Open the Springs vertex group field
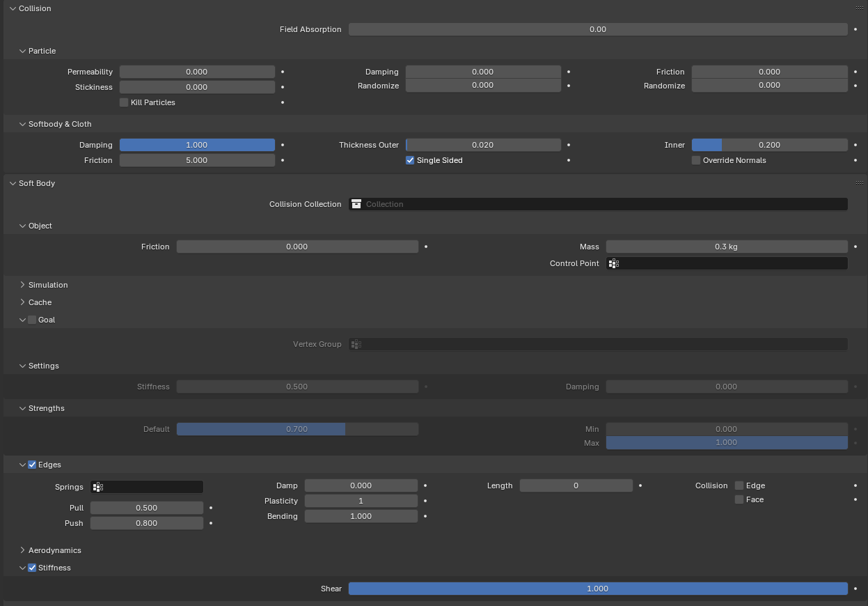This screenshot has height=606, width=868. pos(147,487)
